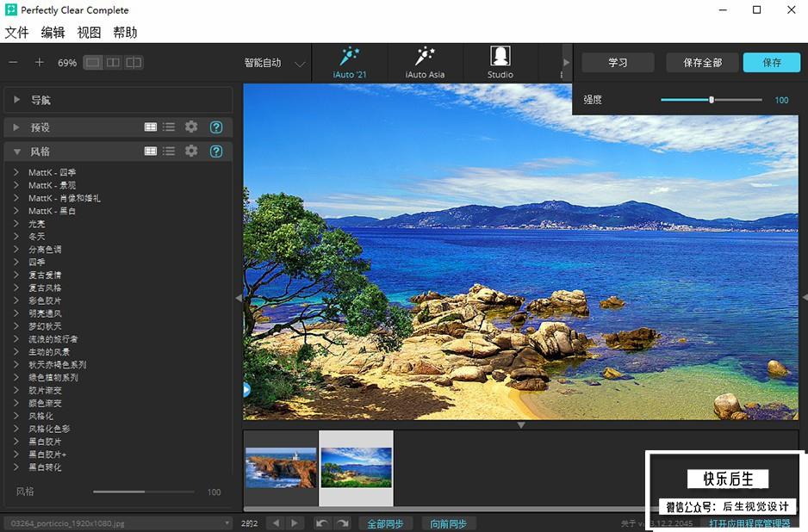Adjust the 风格 amount slider
808x532 pixels.
click(x=144, y=492)
